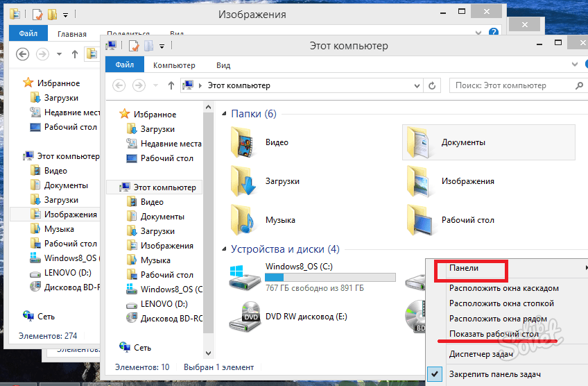Open Customize Quick Access Toolbar dropdown in Этот компьютер
588x386 pixels.
coord(162,47)
